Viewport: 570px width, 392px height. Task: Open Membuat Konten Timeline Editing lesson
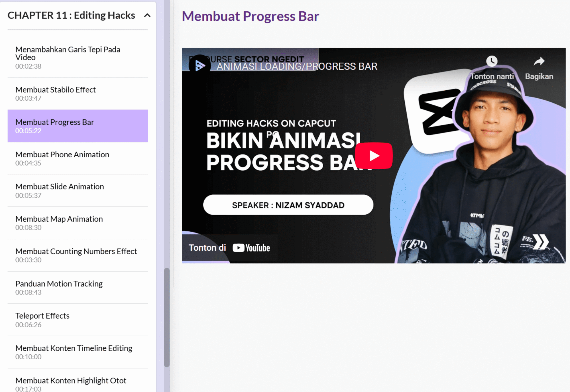coord(78,352)
